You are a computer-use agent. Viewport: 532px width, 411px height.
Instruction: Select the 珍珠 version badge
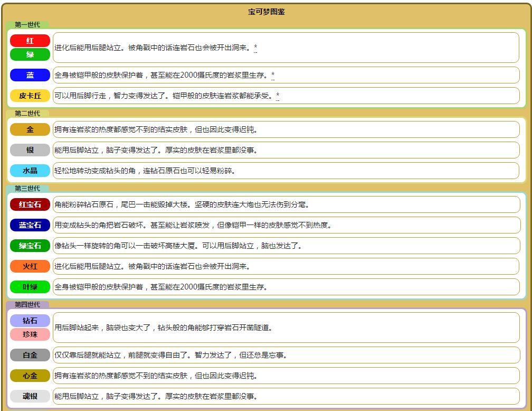click(30, 334)
